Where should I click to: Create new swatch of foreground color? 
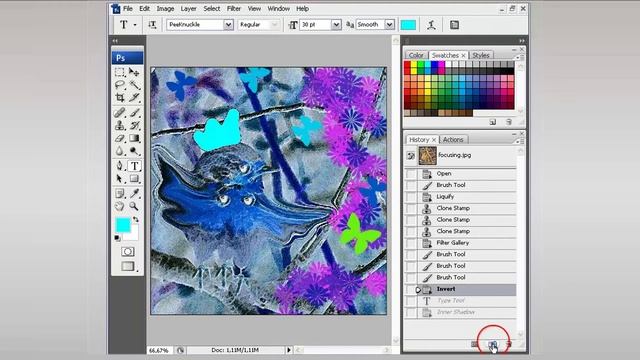pyautogui.click(x=493, y=122)
